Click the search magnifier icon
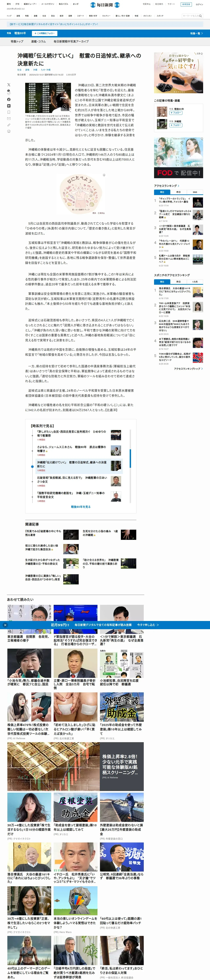The width and height of the screenshot is (210, 980). pyautogui.click(x=201, y=16)
